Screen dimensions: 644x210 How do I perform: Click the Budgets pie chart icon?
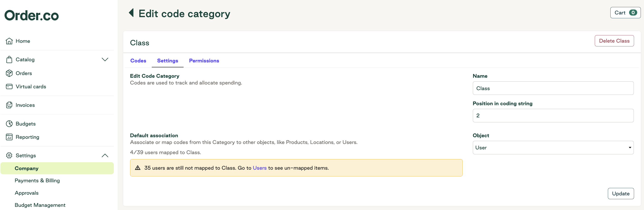[9, 124]
